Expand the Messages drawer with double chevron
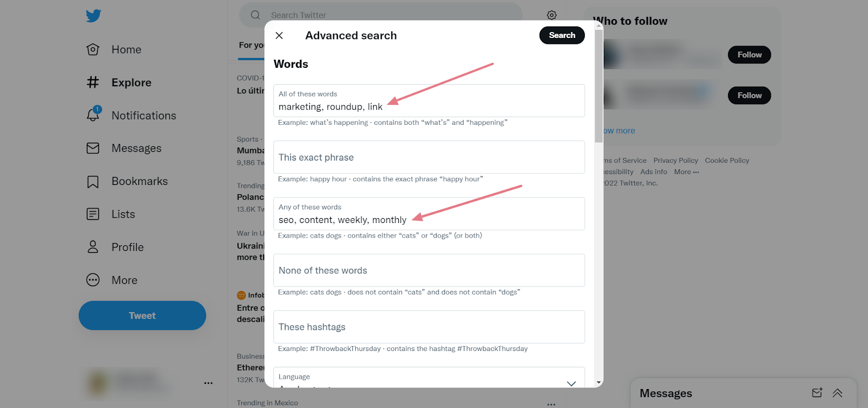The height and width of the screenshot is (408, 868). click(838, 393)
